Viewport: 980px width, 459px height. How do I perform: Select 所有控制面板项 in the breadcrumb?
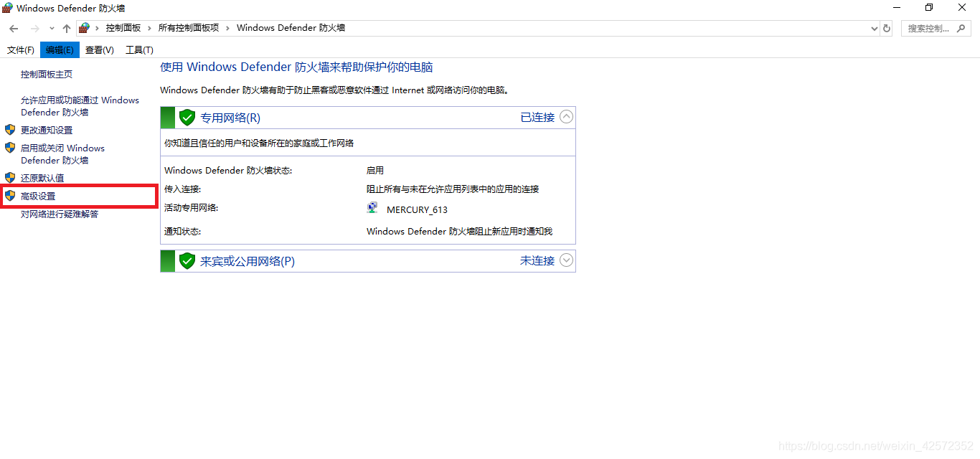189,28
